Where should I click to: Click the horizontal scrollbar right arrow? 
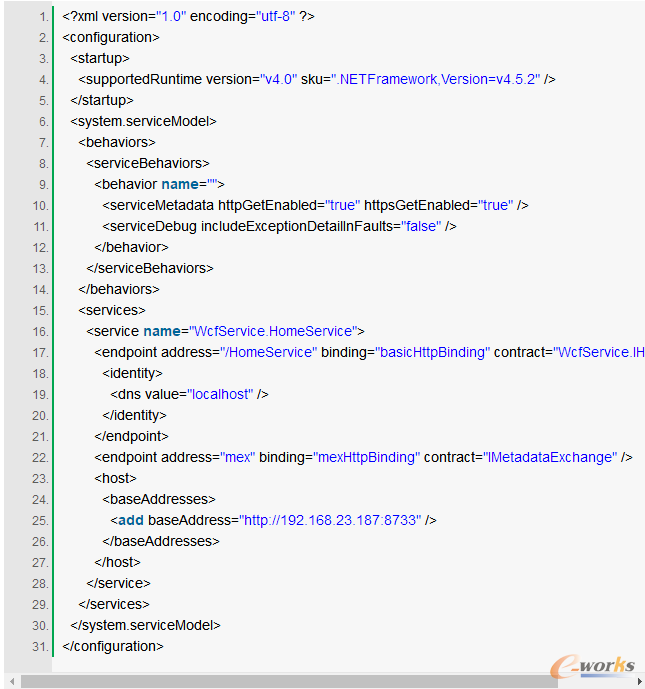[638, 681]
